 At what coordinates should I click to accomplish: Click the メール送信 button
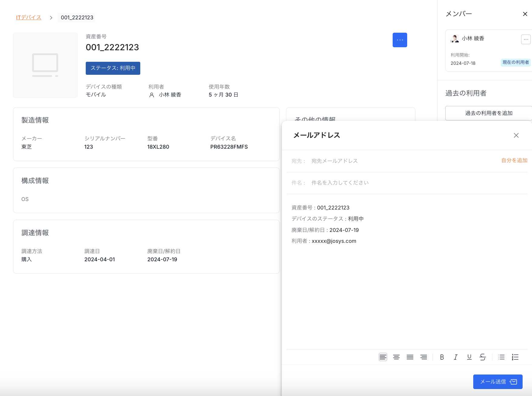(497, 381)
